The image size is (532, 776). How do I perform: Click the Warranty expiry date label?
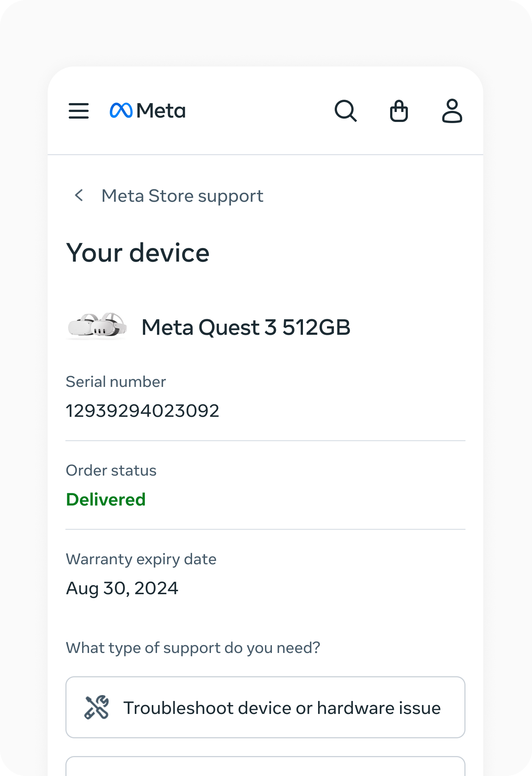(x=141, y=559)
